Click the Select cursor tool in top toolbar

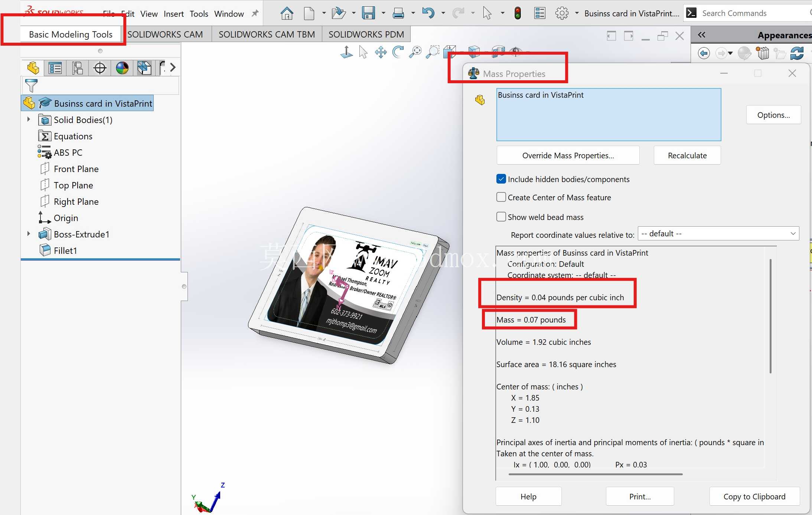coord(487,13)
